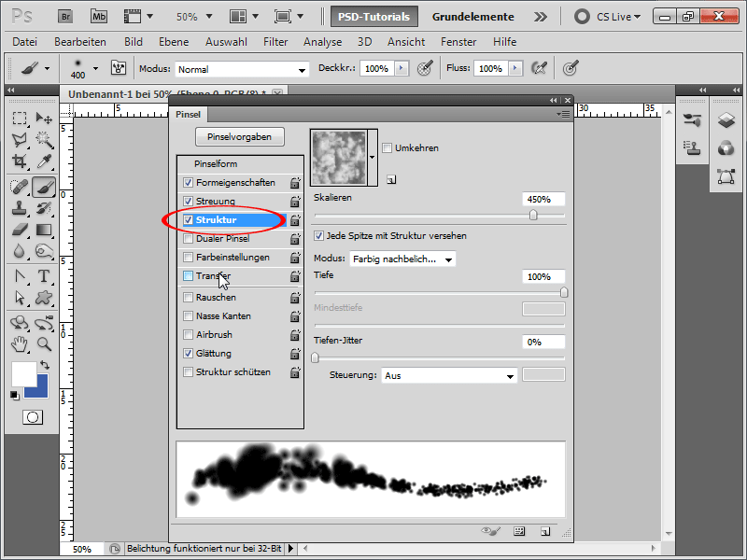The width and height of the screenshot is (747, 560).
Task: Uncheck the Streuung checkbox
Action: coord(189,201)
